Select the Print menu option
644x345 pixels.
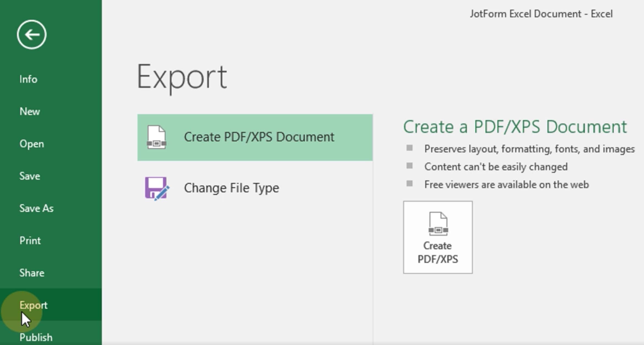29,240
